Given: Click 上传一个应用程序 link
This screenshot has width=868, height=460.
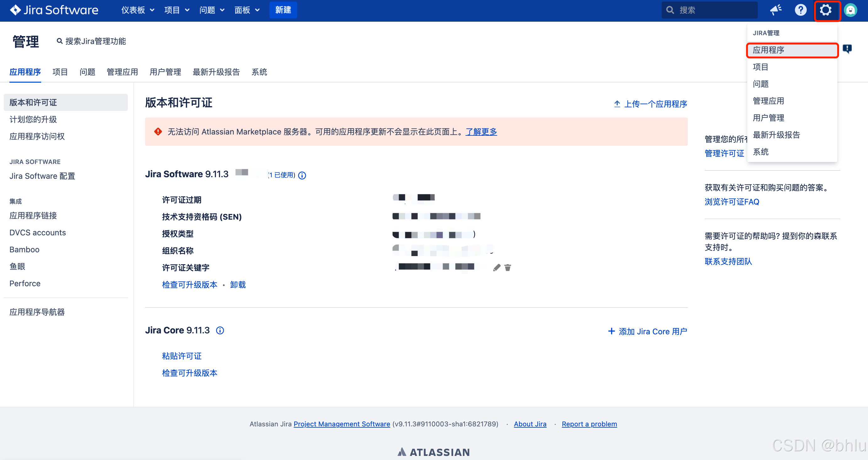Looking at the screenshot, I should click(651, 104).
